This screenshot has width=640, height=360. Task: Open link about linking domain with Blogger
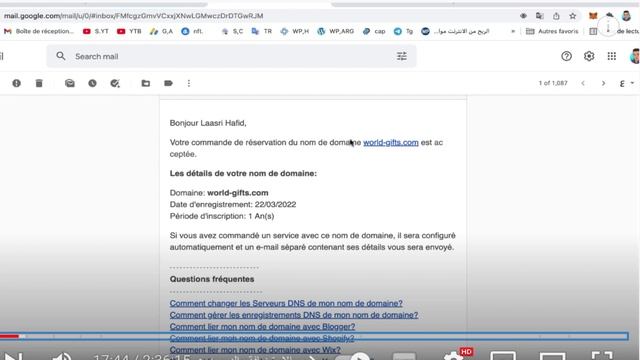pos(262,327)
